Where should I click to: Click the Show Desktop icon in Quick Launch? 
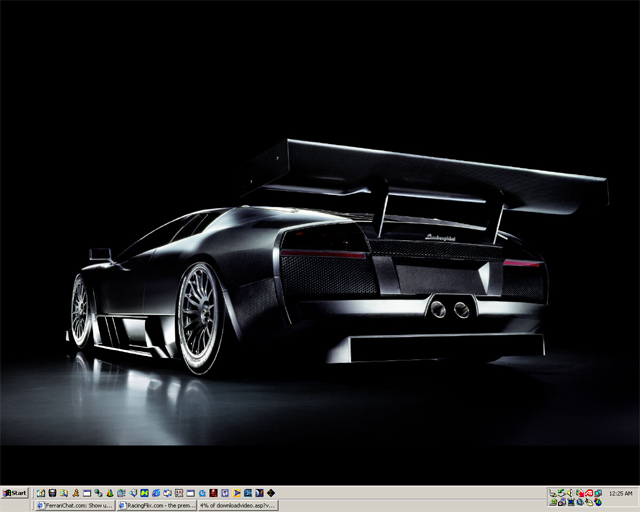(133, 493)
